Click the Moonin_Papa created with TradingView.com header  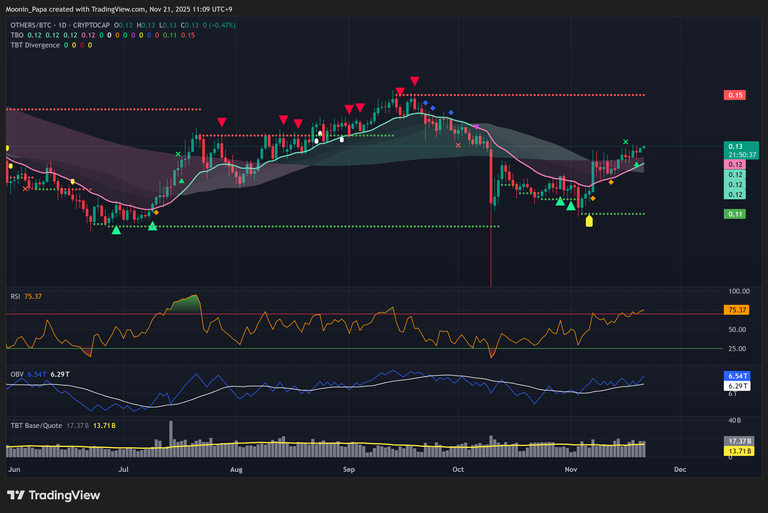(111, 8)
